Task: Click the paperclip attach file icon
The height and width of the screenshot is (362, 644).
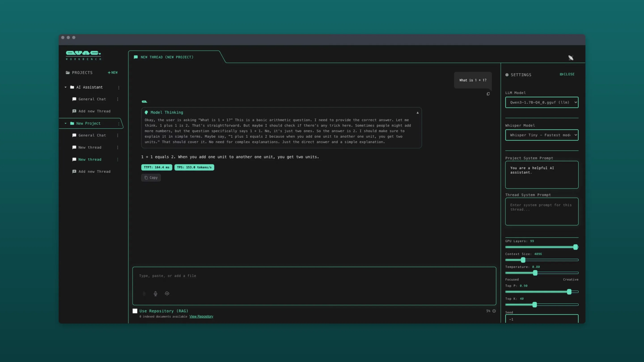Action: 144,294
